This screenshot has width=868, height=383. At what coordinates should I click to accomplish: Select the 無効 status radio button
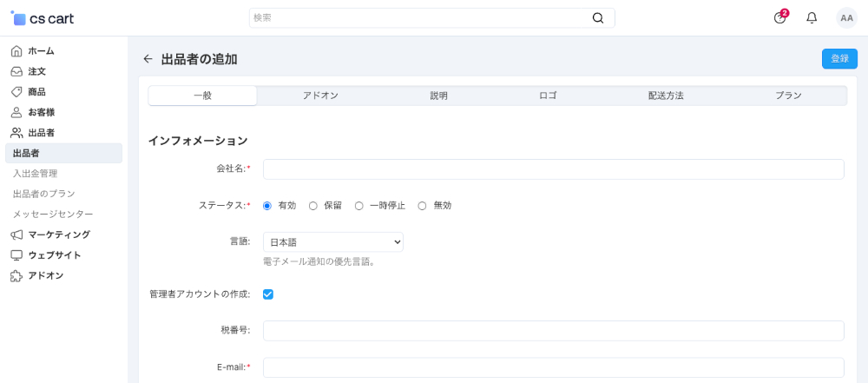coord(423,206)
